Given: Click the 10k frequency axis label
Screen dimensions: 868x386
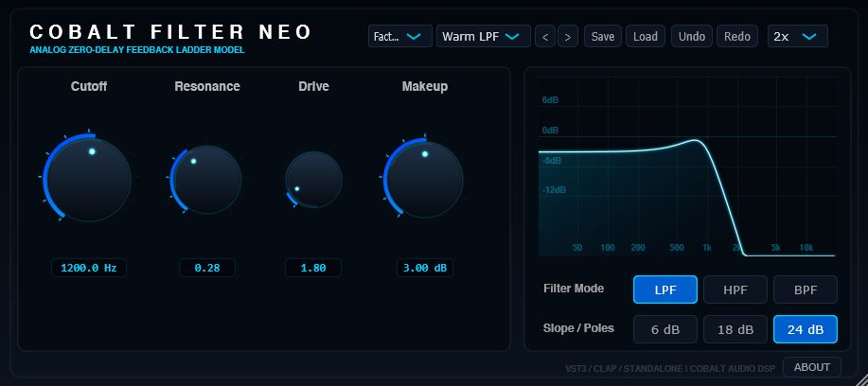Looking at the screenshot, I should (806, 248).
